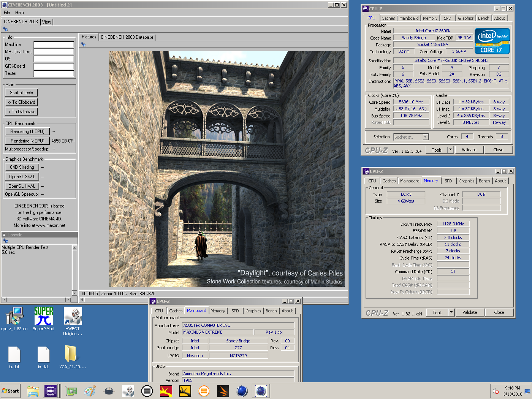Click Close in the Memory CPU-Z window

[x=499, y=312]
